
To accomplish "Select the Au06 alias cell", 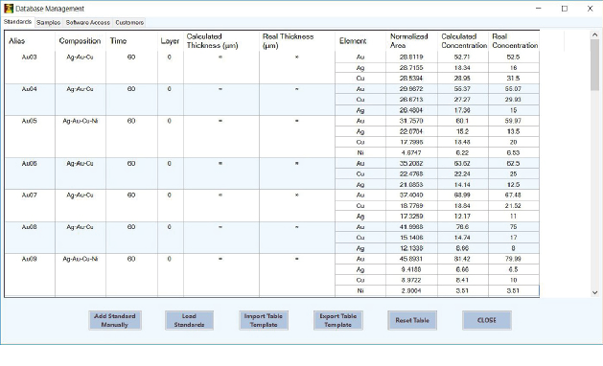I will (x=30, y=173).
